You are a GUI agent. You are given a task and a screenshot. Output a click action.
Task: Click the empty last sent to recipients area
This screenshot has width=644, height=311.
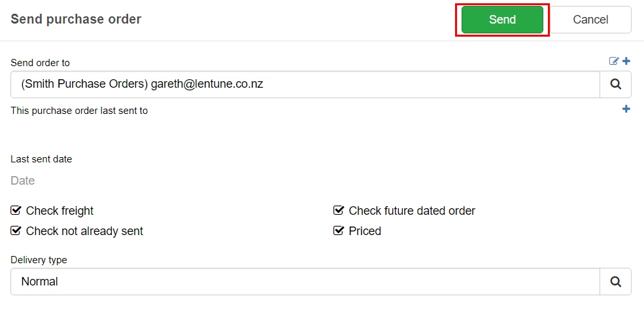(320, 132)
